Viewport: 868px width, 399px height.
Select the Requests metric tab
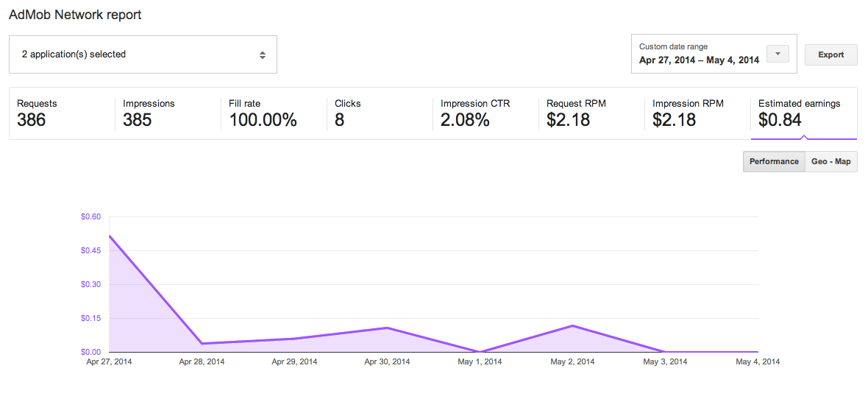(63, 113)
